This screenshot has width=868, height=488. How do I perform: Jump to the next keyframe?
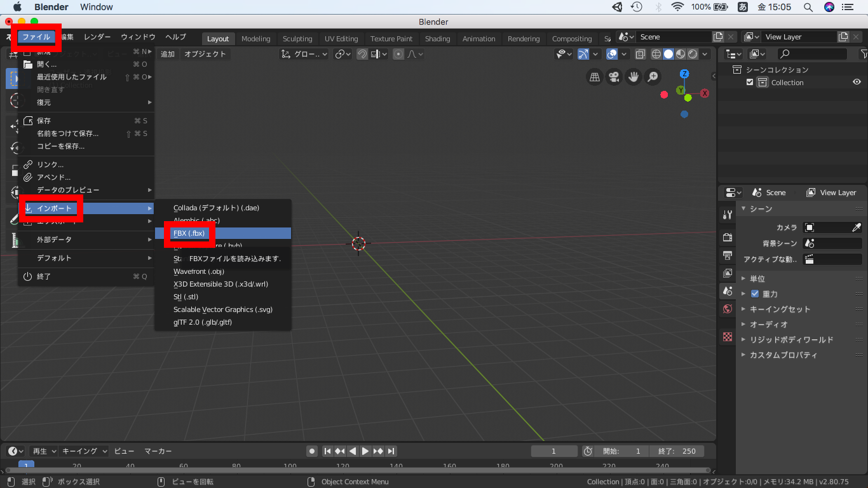click(x=378, y=451)
